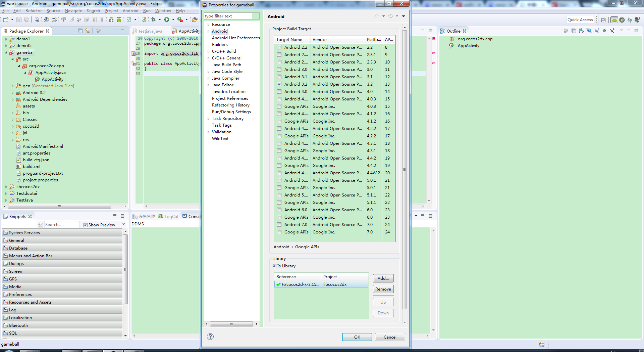
Task: Open the Android Virtual Device Manager icon
Action: (x=119, y=19)
